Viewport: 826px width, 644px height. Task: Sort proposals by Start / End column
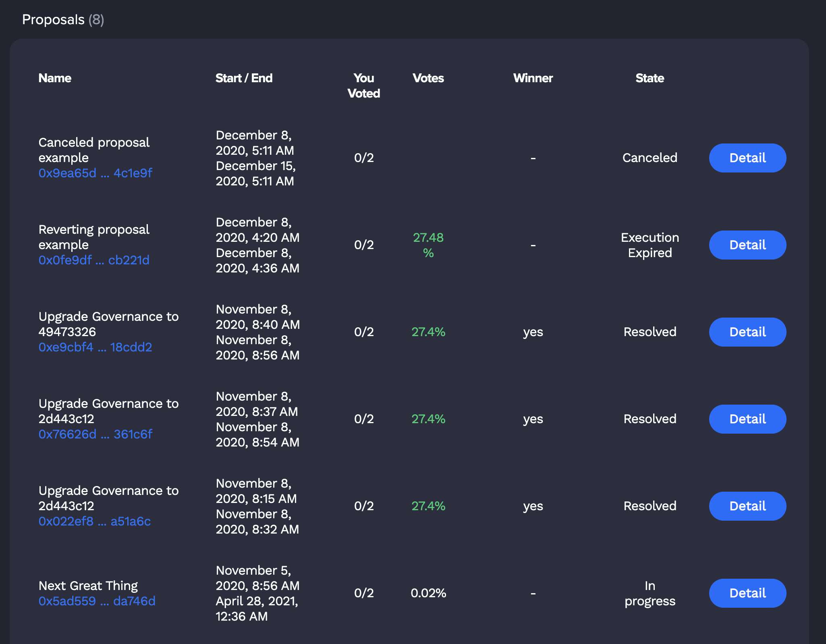tap(244, 78)
